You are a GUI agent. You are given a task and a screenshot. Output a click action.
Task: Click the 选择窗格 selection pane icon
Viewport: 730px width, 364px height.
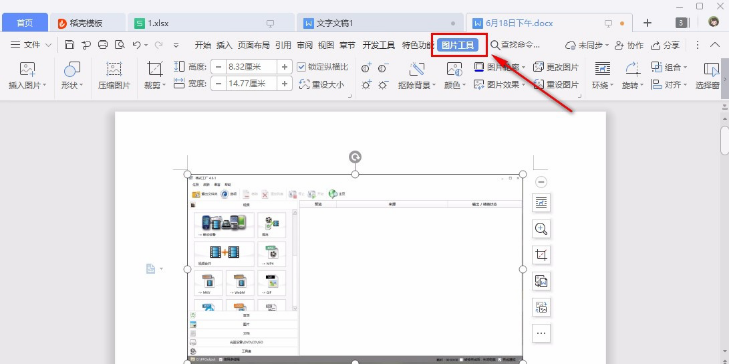point(711,69)
